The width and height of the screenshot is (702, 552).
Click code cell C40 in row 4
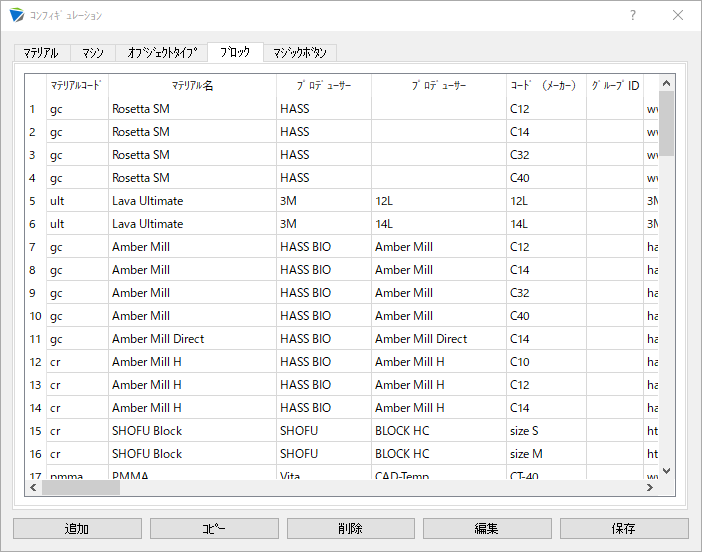pyautogui.click(x=546, y=178)
